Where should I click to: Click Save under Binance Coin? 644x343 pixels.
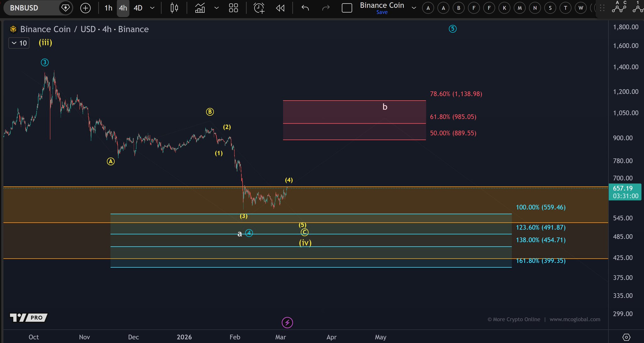click(382, 12)
